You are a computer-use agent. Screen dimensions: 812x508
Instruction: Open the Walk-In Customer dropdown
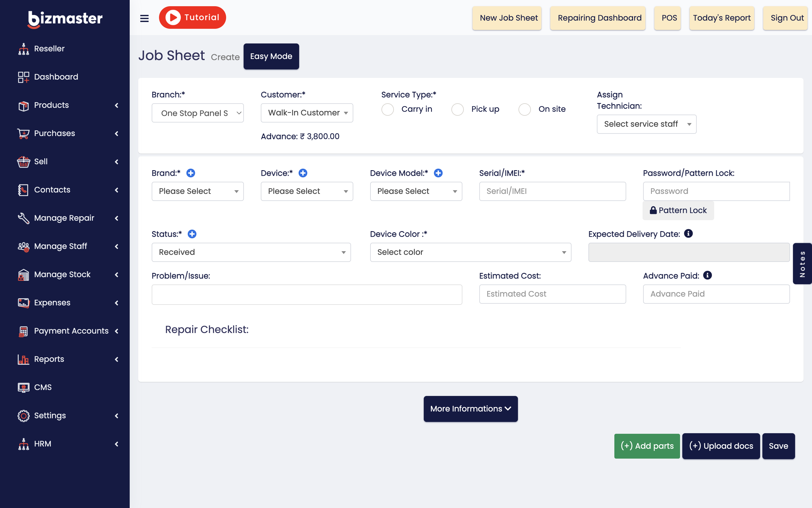(x=307, y=113)
